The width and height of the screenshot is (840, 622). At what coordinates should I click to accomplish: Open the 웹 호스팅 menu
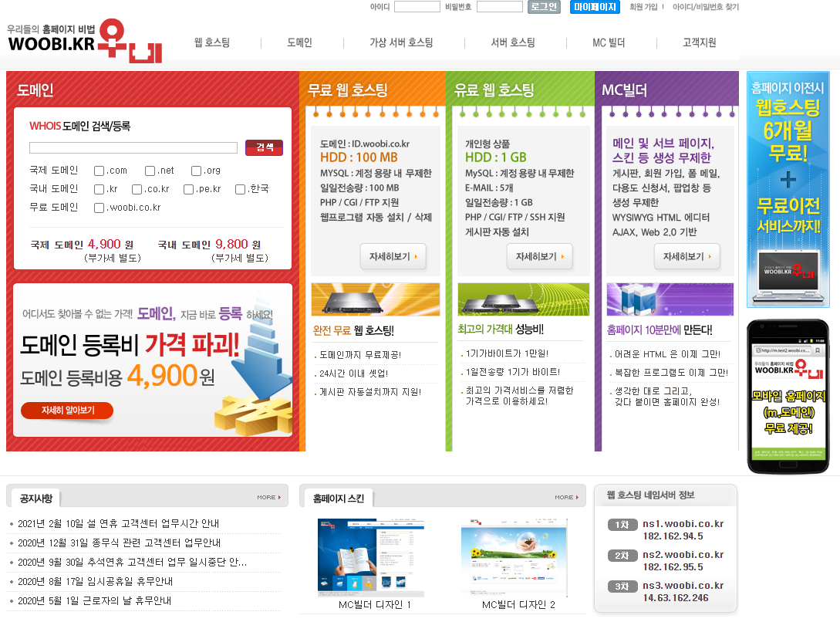pos(212,42)
